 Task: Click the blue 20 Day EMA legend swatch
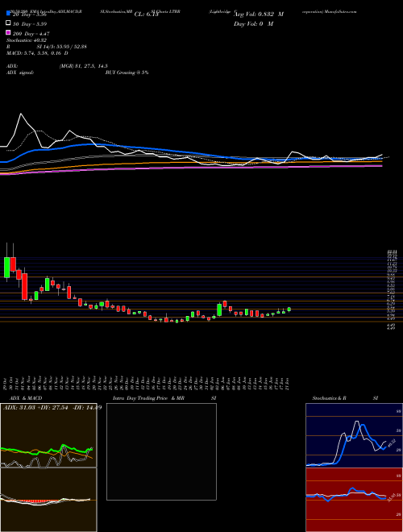point(8,14)
